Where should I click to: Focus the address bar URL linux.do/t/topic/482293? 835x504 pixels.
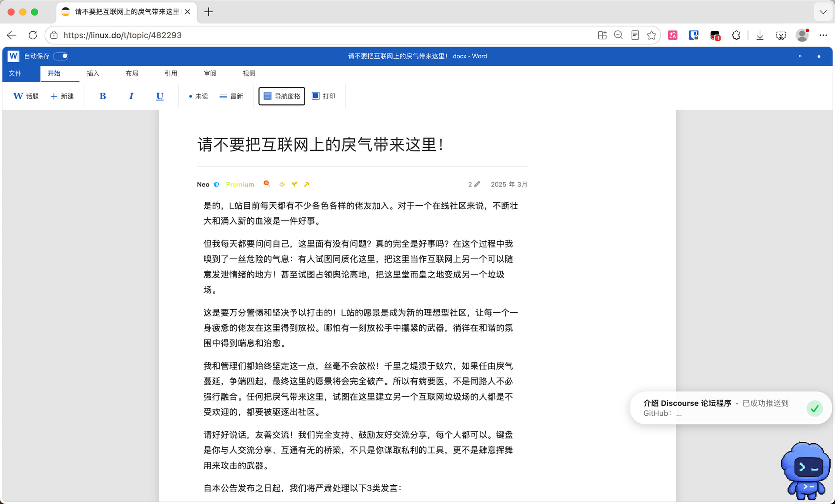122,35
